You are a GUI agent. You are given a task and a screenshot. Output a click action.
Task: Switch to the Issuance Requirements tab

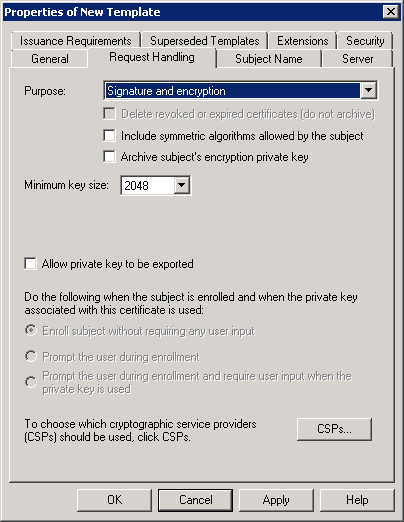(x=75, y=41)
